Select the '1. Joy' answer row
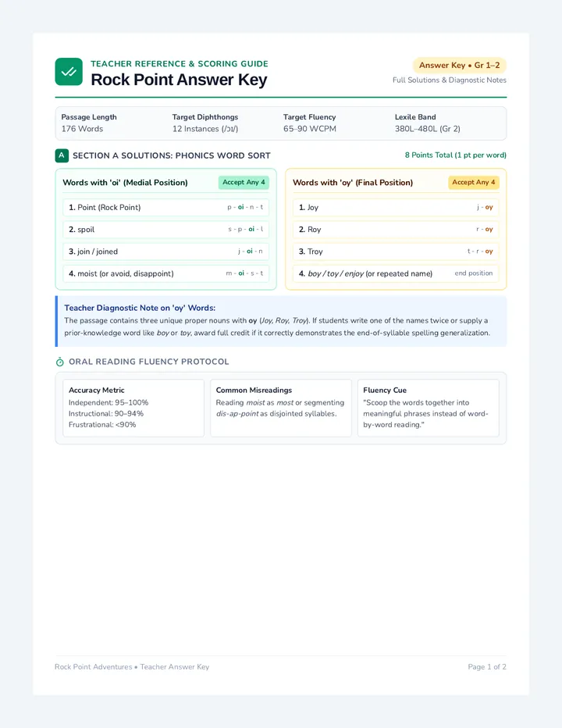Screen dimensions: 562x728 coord(396,207)
